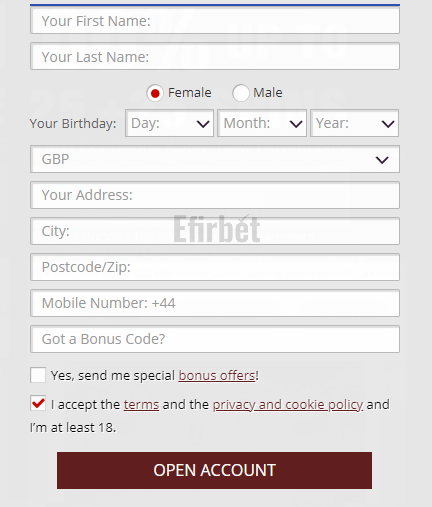Select the Postcode/Zip input box
Image resolution: width=432 pixels, height=507 pixels.
click(215, 267)
